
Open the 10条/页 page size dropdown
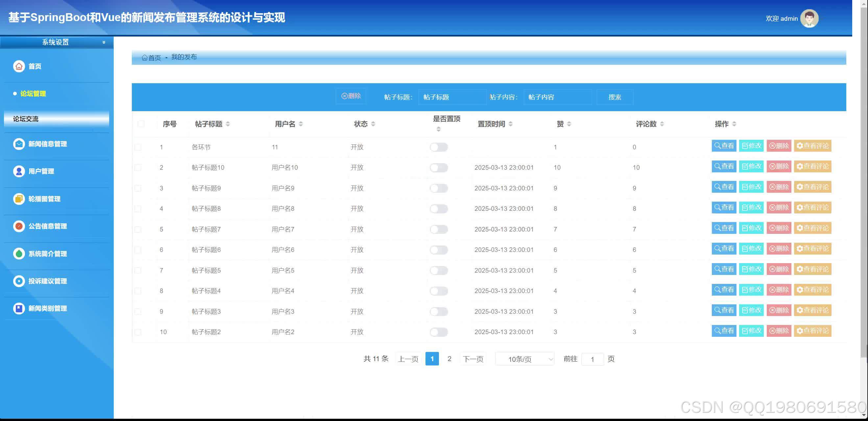(524, 359)
